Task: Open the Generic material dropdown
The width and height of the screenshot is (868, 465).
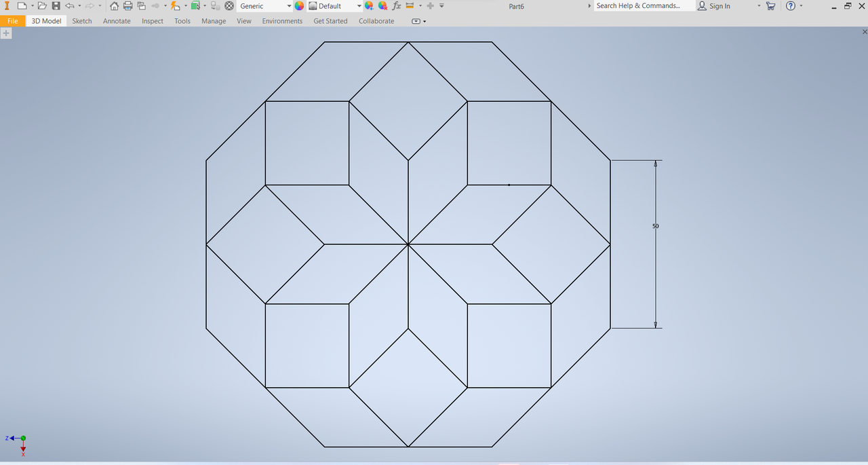Action: point(265,6)
